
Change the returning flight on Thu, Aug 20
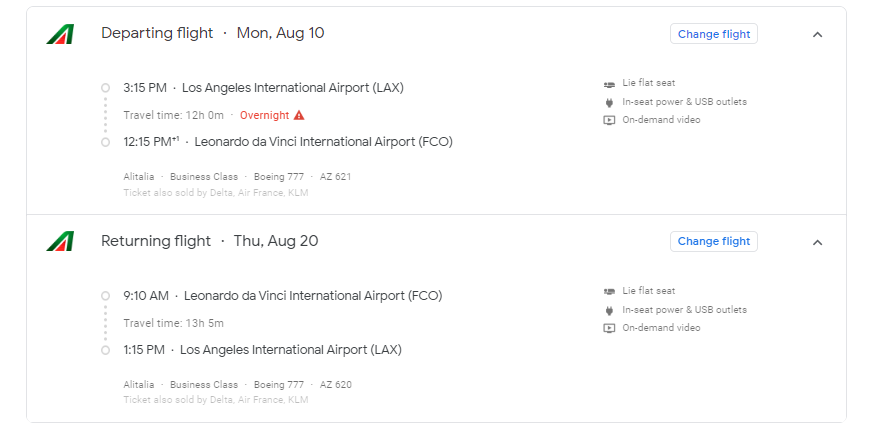coord(713,241)
